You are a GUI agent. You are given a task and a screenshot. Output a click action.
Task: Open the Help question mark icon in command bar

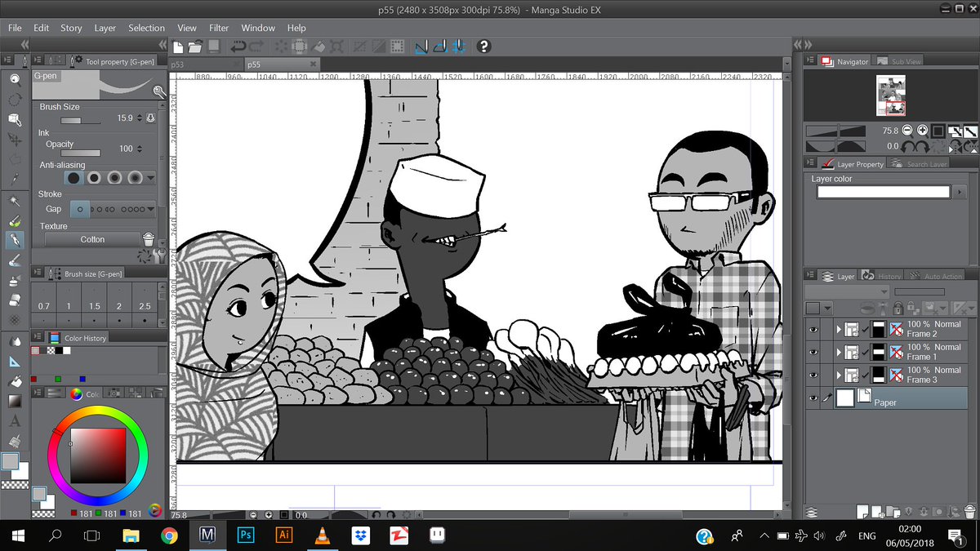click(x=483, y=47)
